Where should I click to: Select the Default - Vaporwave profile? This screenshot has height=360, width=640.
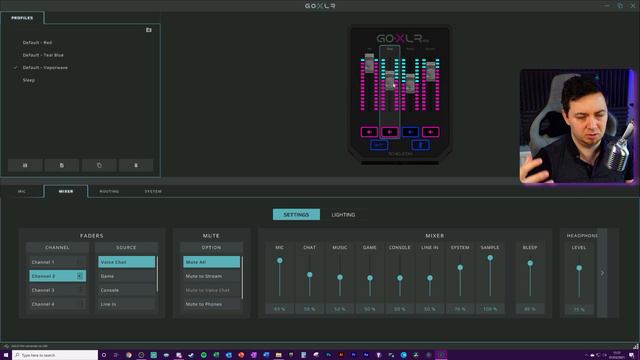coord(45,68)
